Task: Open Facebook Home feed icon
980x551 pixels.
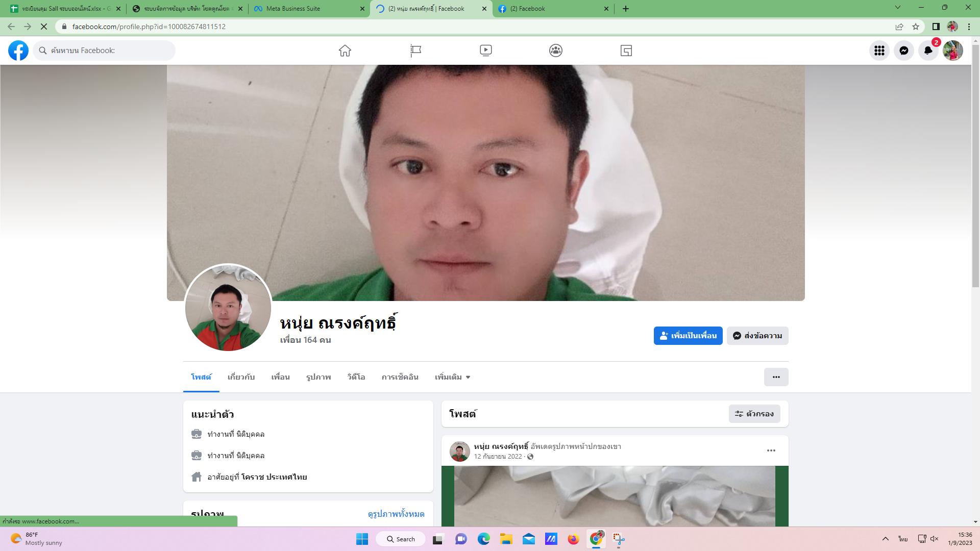Action: pos(345,51)
